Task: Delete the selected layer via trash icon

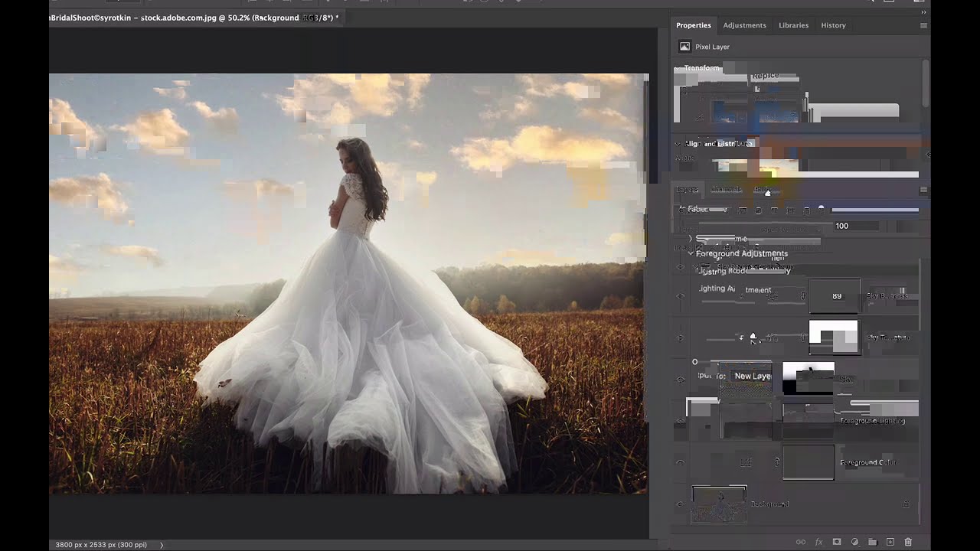Action: pos(909,541)
